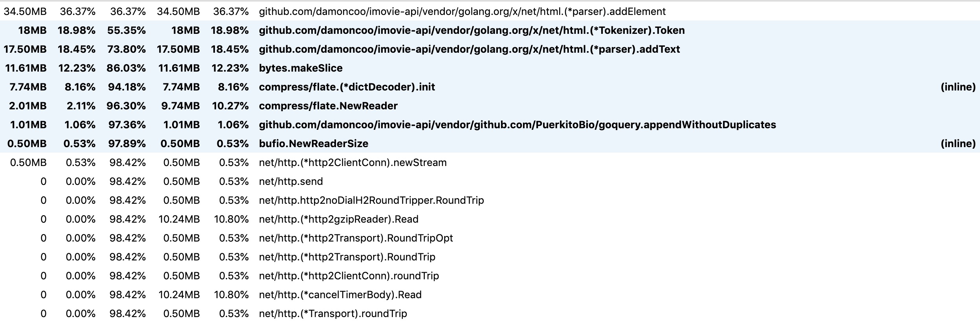Screen dimensions: 980x321
Task: Click (*cancelTimerBody).Read function name
Action: [340, 295]
